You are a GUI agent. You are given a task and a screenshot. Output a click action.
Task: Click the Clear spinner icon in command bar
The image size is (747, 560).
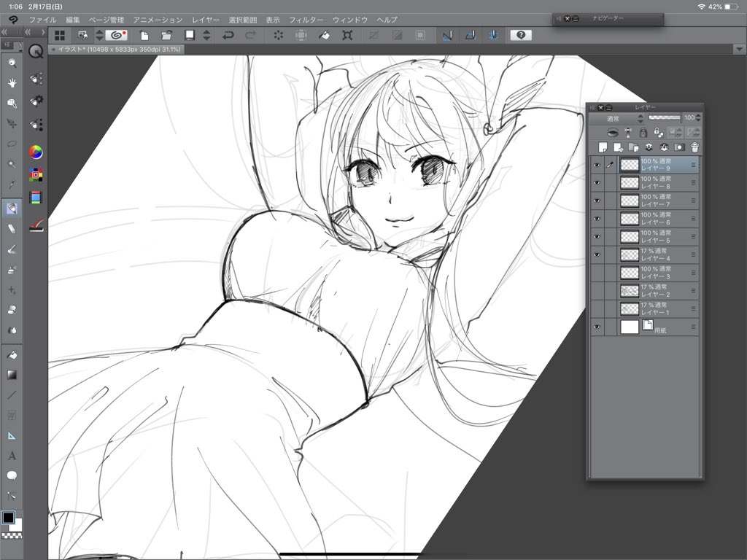tap(278, 35)
